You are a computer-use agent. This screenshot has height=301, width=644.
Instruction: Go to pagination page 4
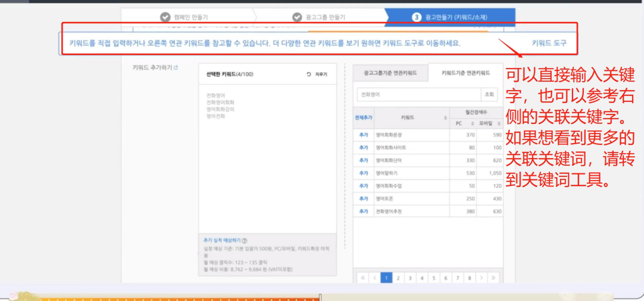click(x=422, y=278)
